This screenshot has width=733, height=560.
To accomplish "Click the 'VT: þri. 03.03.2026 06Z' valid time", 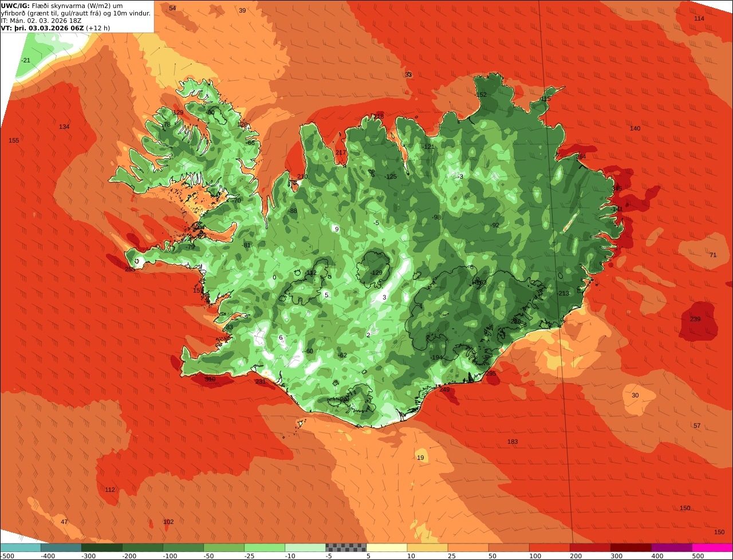I will pyautogui.click(x=56, y=28).
